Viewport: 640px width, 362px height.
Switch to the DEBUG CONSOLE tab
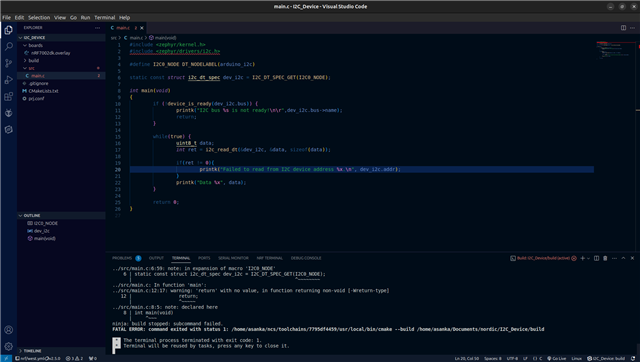pyautogui.click(x=306, y=258)
